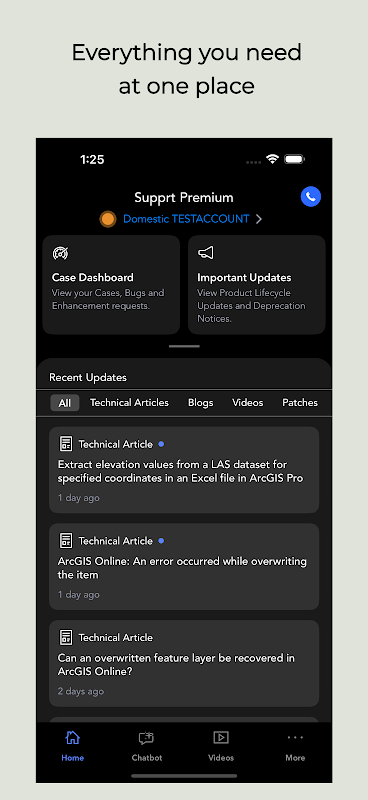This screenshot has height=800, width=368.
Task: Switch to the Videos filter tab
Action: tap(248, 403)
